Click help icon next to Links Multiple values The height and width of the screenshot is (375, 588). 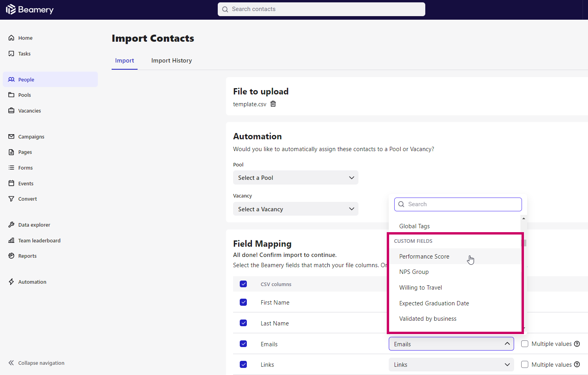(577, 364)
